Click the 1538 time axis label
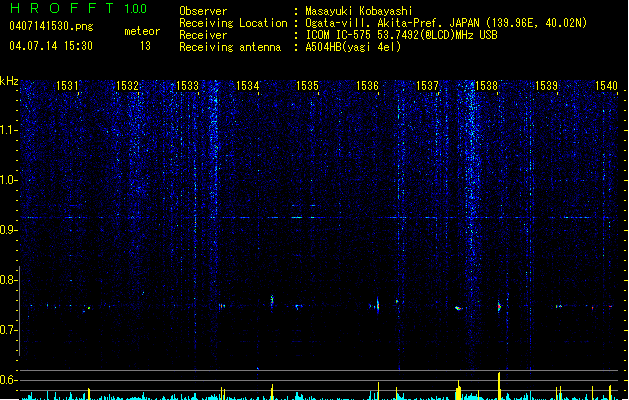 (486, 86)
